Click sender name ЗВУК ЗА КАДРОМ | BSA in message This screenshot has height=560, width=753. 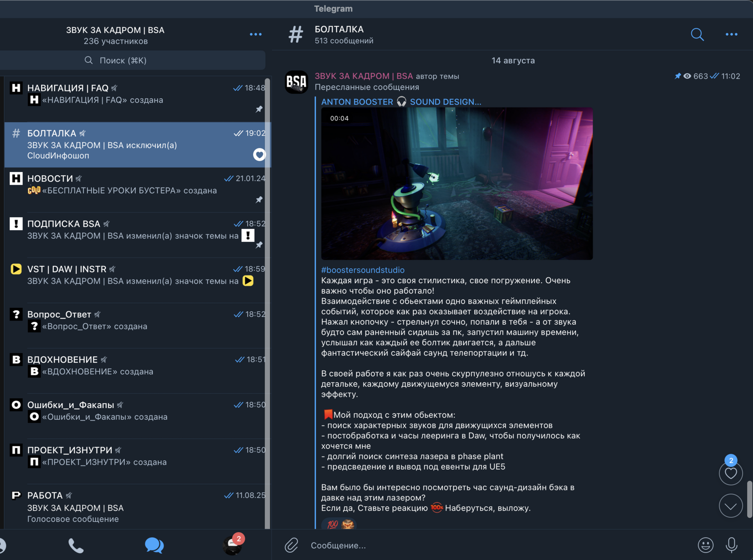pos(364,76)
